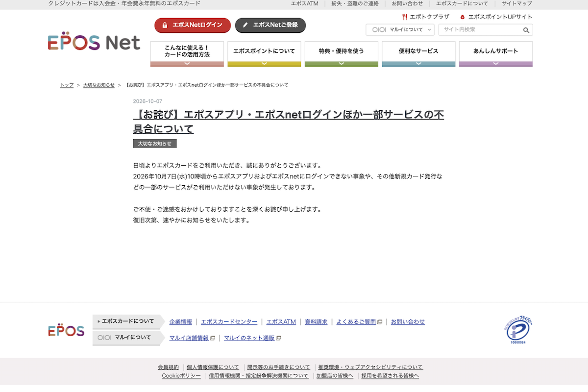This screenshot has width=588, height=392.
Task: Open 信用情報機関・指定紛争解決機関について link
Action: (259, 376)
